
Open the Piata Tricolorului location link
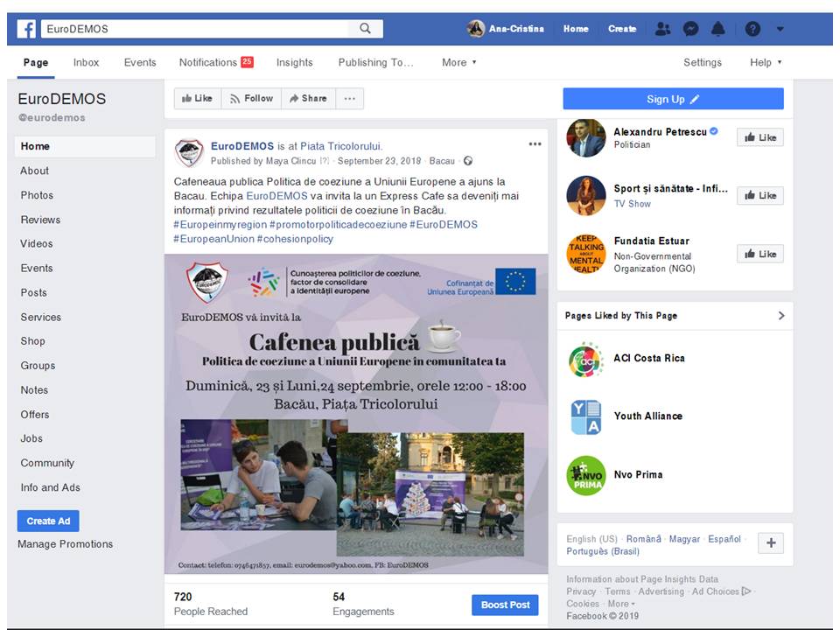[x=340, y=146]
